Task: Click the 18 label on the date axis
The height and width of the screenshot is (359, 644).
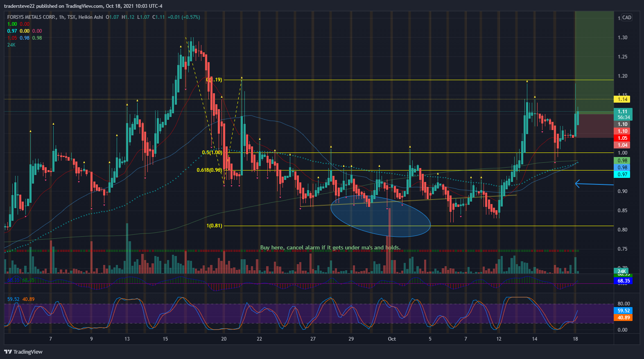Action: (575, 339)
